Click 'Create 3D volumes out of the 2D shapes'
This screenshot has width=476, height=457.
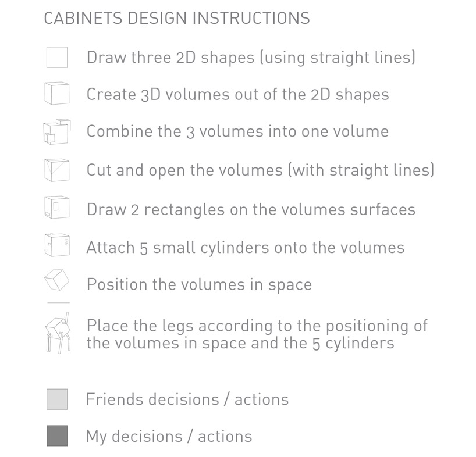click(x=237, y=94)
